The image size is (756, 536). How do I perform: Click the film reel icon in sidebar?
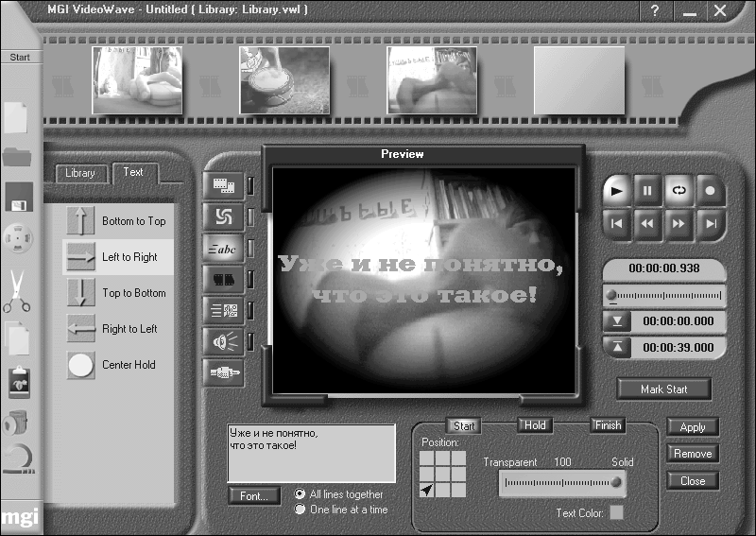click(x=18, y=238)
